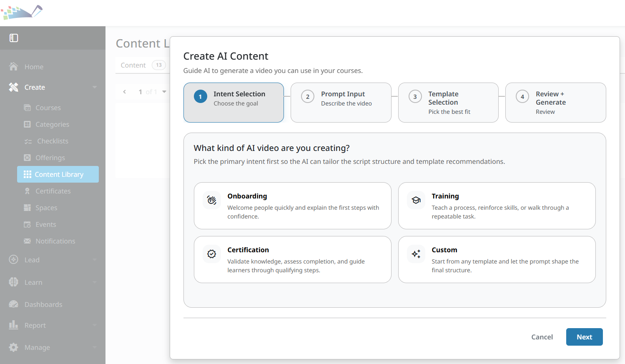Open Dashboards in the sidebar
This screenshot has width=625, height=364.
[x=43, y=304]
